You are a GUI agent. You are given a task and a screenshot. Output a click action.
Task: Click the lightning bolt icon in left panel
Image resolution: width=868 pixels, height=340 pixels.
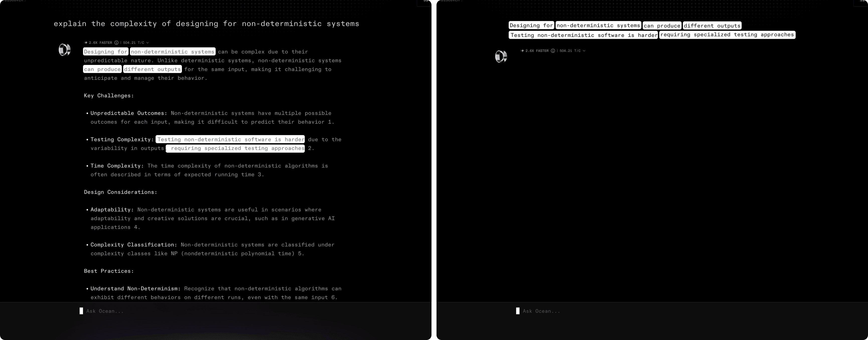tap(86, 43)
